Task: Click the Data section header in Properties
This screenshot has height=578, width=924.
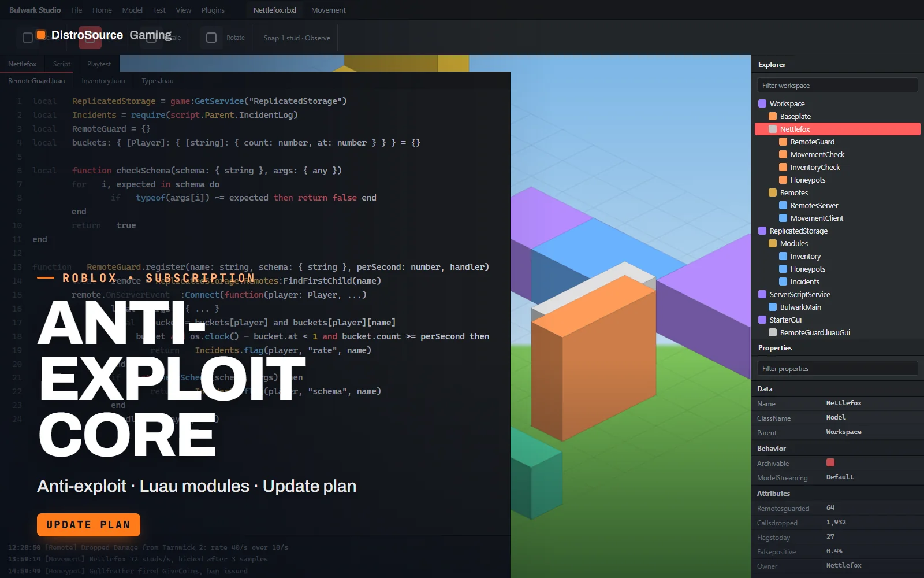Action: coord(837,389)
